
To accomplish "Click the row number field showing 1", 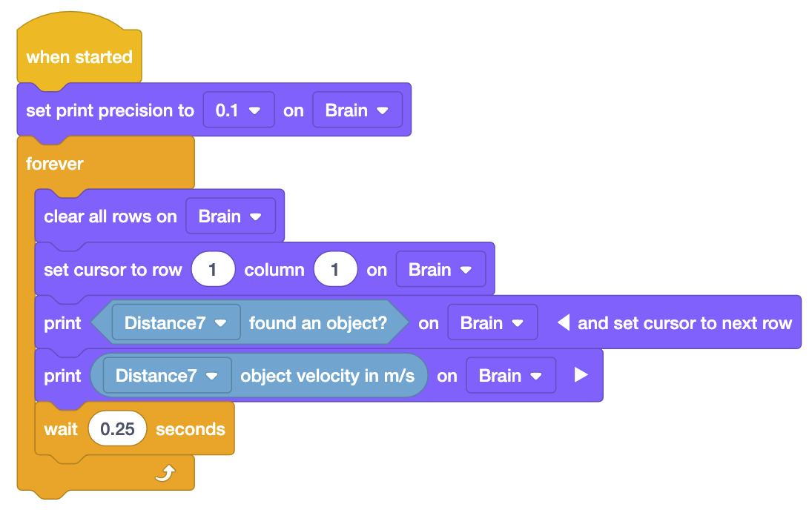I will coord(213,268).
